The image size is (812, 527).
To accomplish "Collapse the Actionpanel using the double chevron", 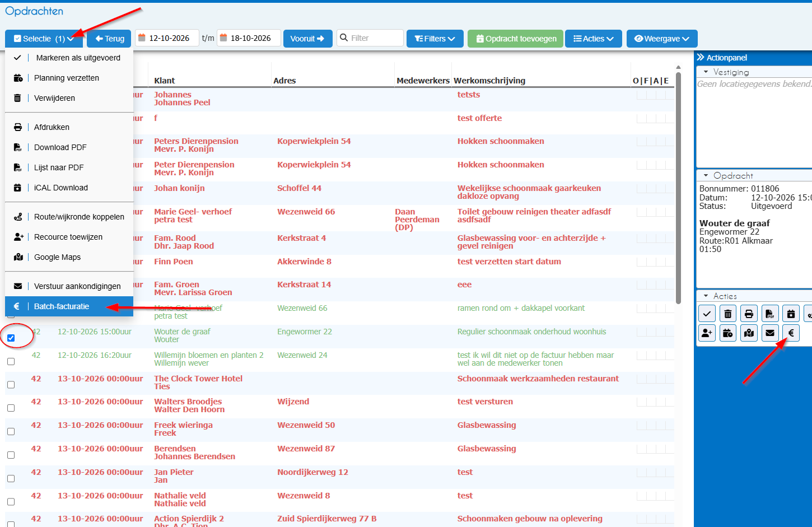I will [700, 57].
